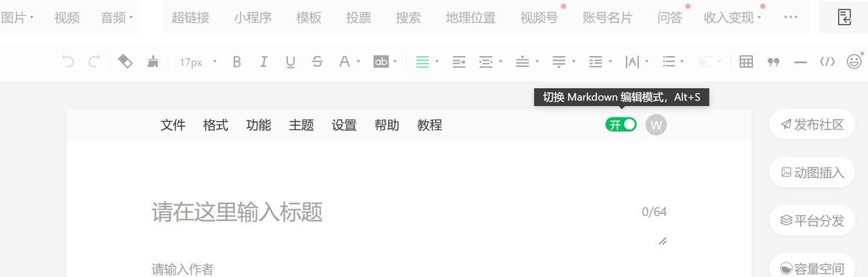Open the 功能 menu
The height and width of the screenshot is (277, 868).
(258, 125)
